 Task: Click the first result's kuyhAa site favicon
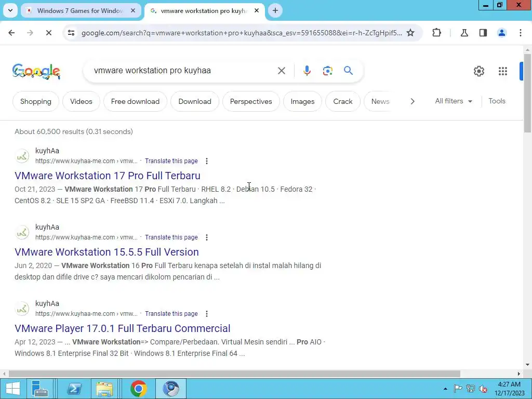[x=22, y=156]
